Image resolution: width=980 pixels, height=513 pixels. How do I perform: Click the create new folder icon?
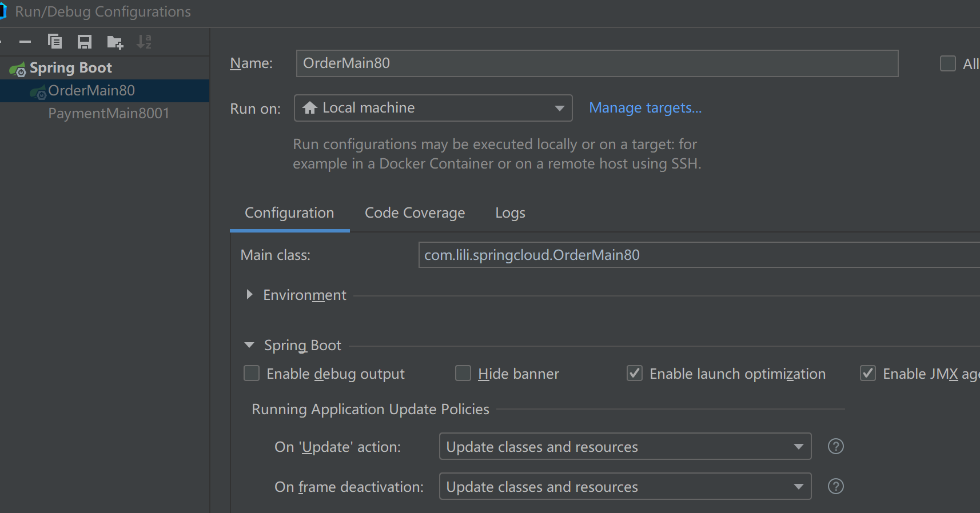click(x=115, y=42)
